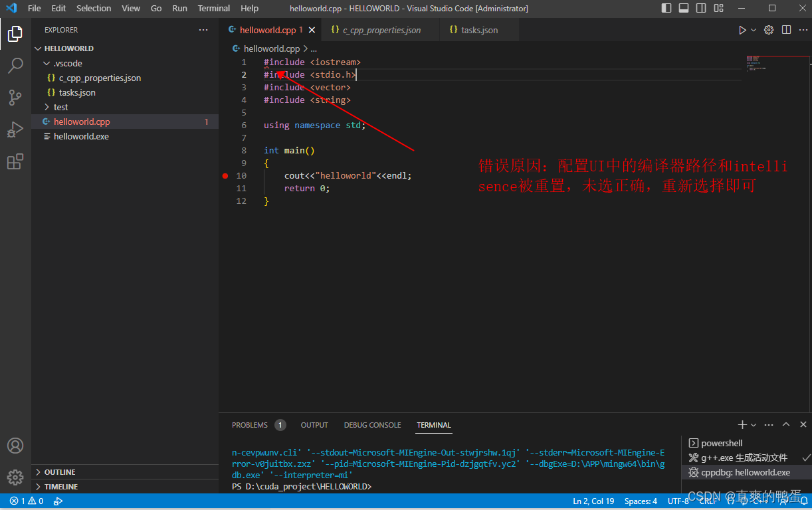The height and width of the screenshot is (510, 812).
Task: Toggle the bottom Panel visibility
Action: (x=684, y=9)
